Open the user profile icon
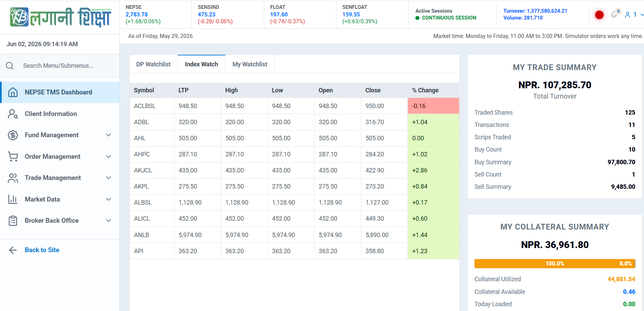Viewport: 644px width, 311px height. [x=628, y=15]
